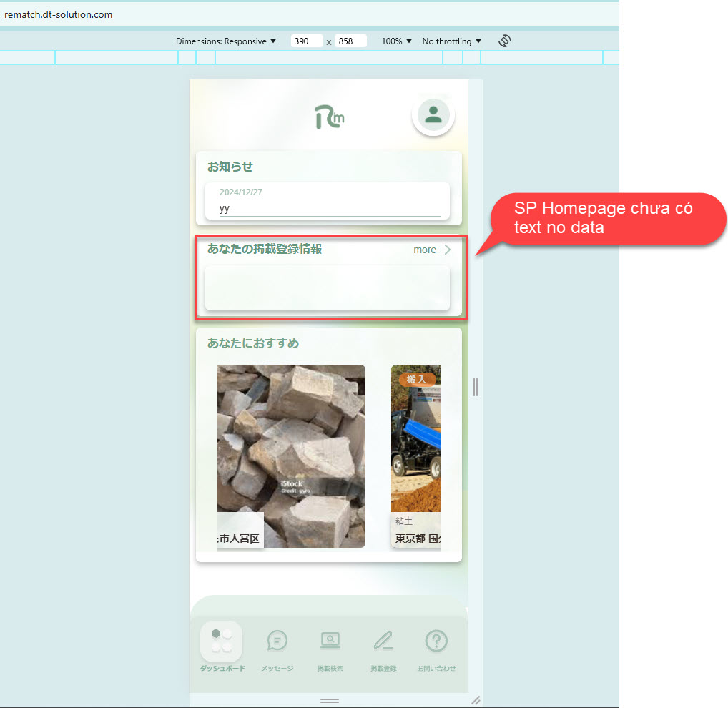Open the stone rocks recommendation image
728x708 pixels.
[x=291, y=443]
